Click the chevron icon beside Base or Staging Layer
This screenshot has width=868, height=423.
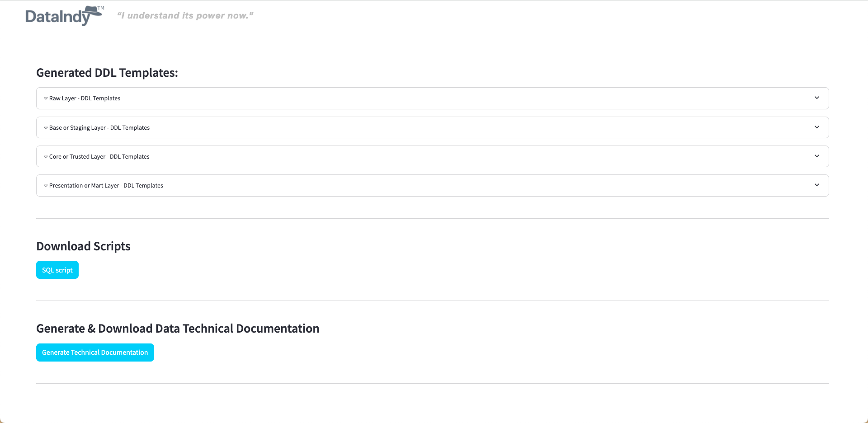(x=45, y=127)
